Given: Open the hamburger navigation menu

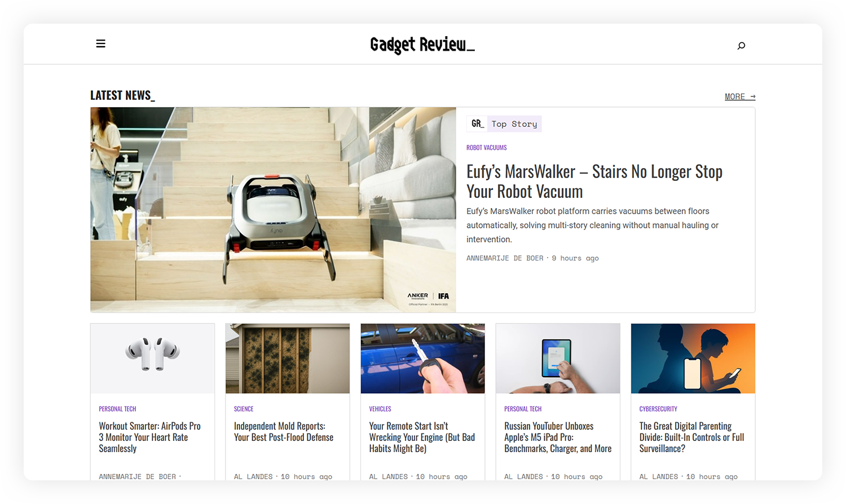Looking at the screenshot, I should tap(101, 44).
